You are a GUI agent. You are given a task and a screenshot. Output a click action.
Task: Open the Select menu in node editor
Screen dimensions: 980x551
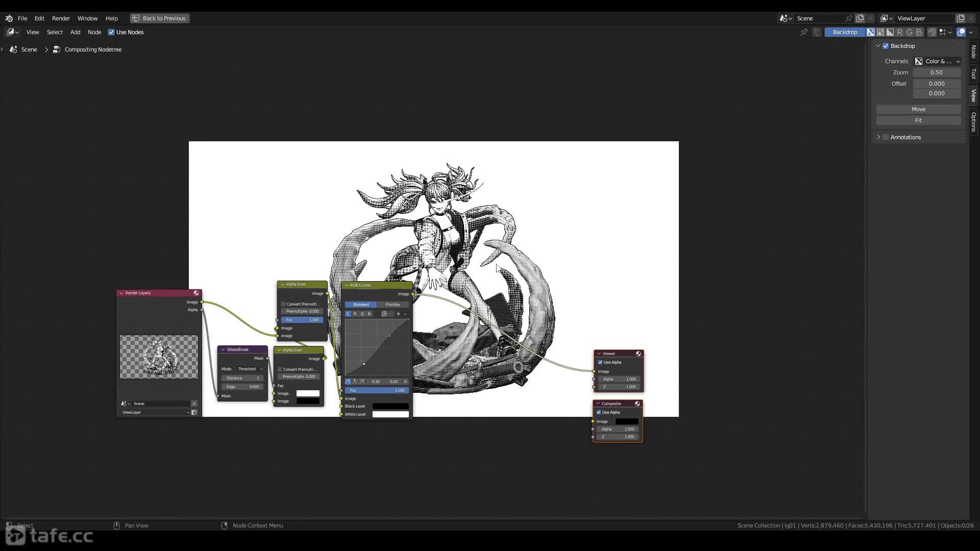tap(55, 32)
